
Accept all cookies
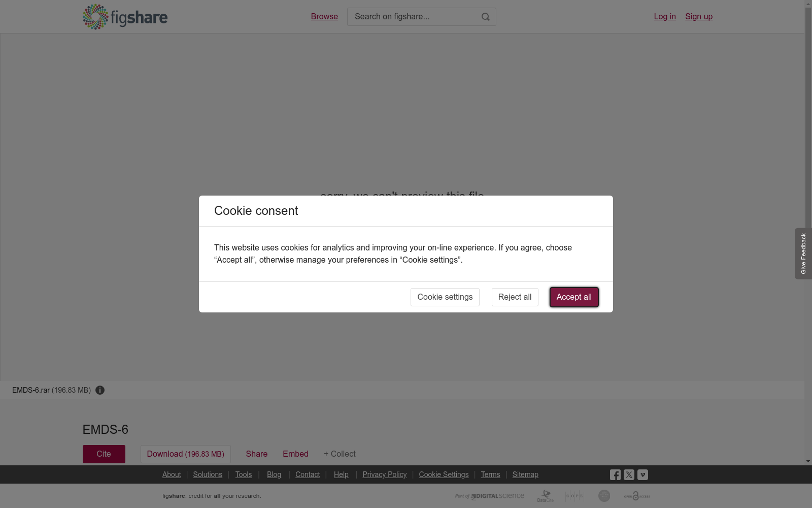pos(574,297)
